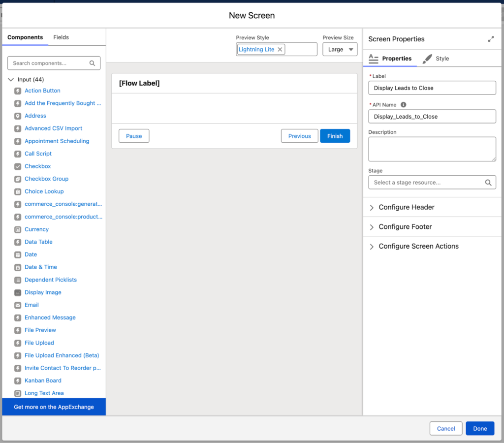Screen dimensions: 504x443
Task: Expand the Screen Properties panel with arrows icon
Action: tap(491, 39)
